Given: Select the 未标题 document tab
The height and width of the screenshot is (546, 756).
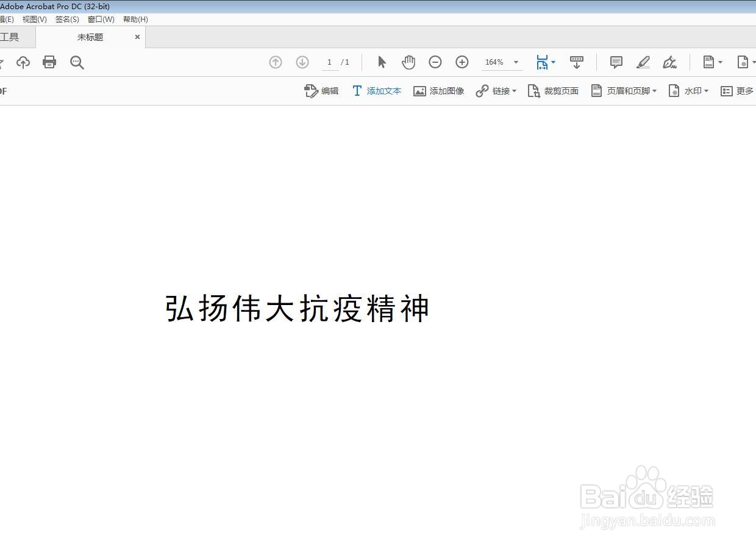Looking at the screenshot, I should click(90, 37).
